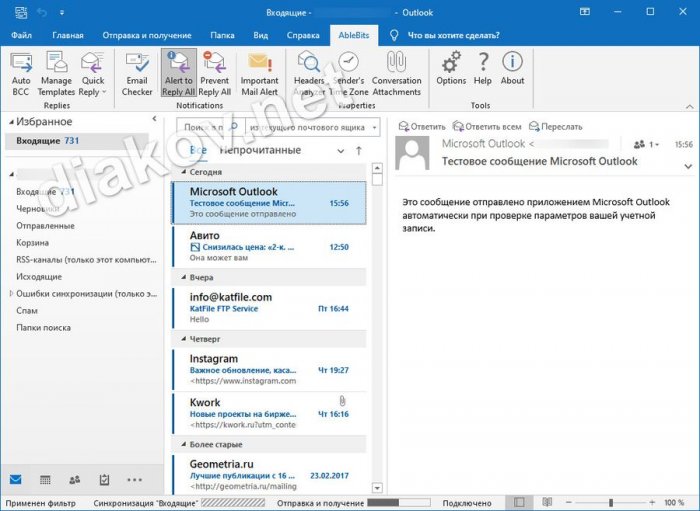The image size is (700, 511).
Task: Click the zoom in plus button
Action: (x=652, y=503)
